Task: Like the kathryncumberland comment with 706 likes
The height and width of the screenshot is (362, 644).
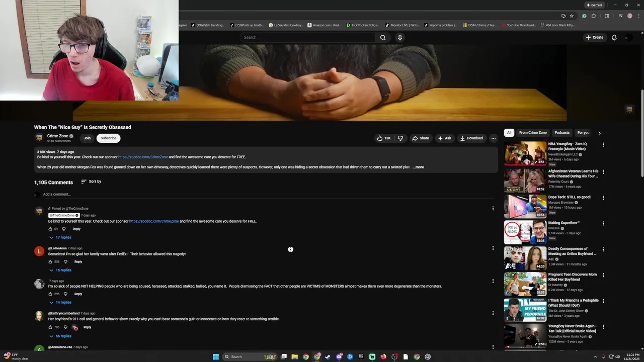Action: coord(50,327)
